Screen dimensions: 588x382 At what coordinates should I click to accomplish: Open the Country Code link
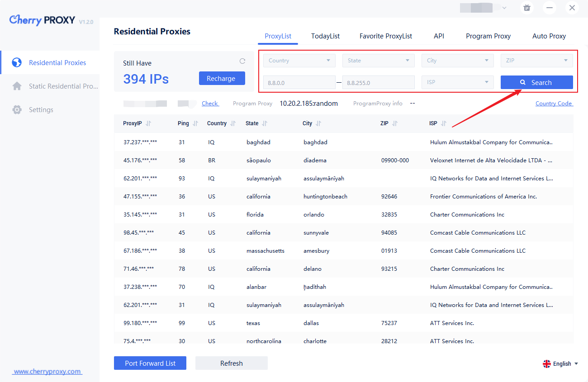554,104
